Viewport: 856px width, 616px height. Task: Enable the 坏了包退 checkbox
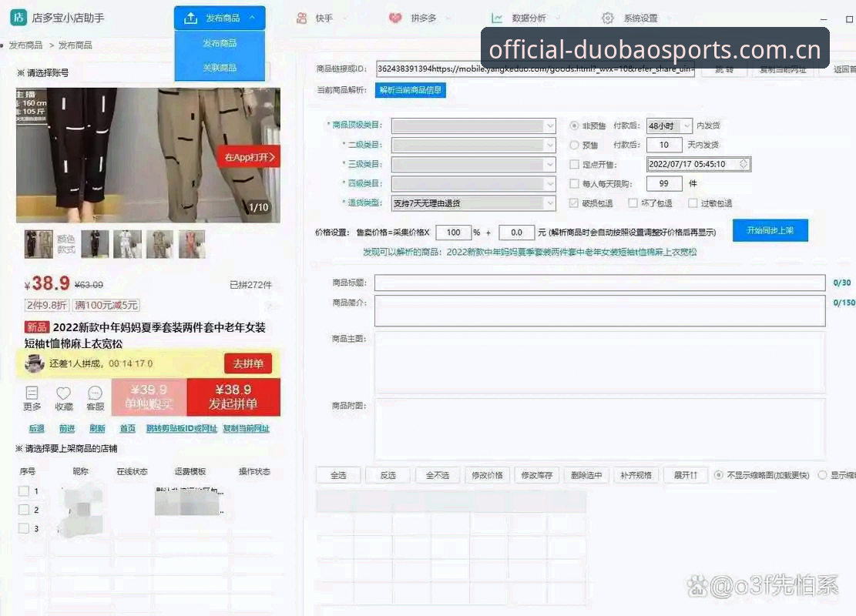(633, 203)
